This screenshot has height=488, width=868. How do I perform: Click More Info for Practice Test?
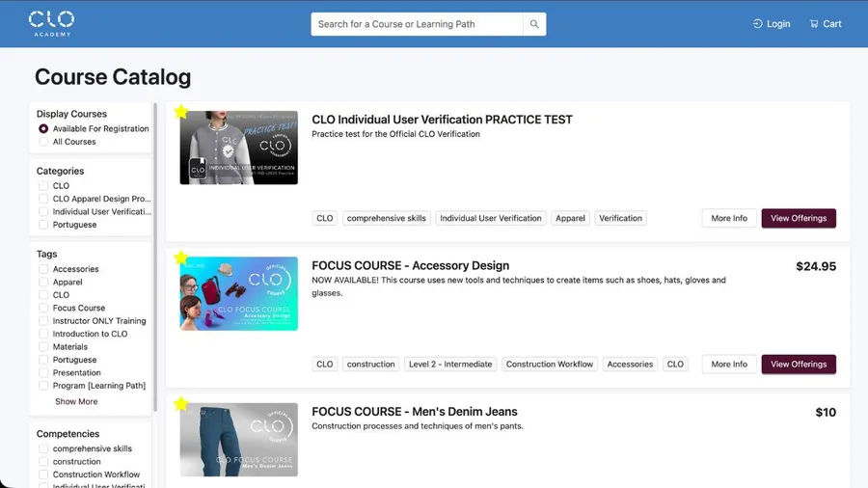729,218
